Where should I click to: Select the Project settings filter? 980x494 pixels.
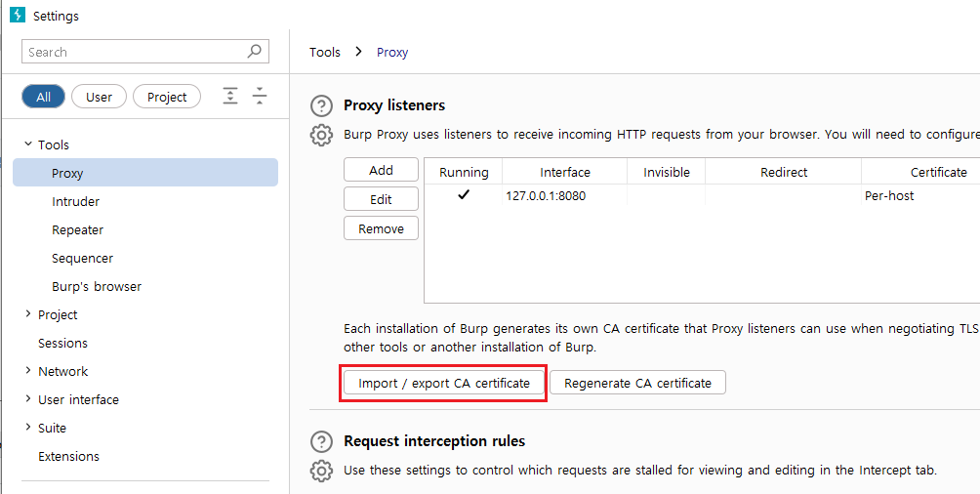(x=167, y=97)
